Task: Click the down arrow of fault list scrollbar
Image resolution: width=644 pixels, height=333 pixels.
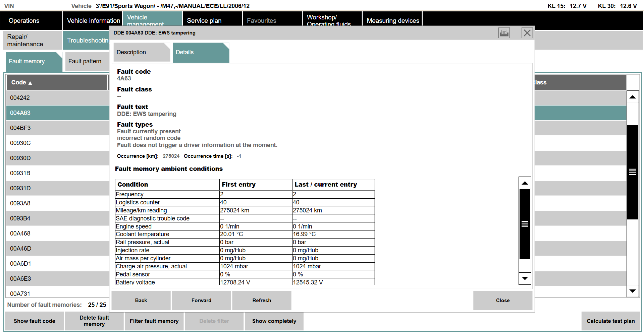Action: [633, 291]
